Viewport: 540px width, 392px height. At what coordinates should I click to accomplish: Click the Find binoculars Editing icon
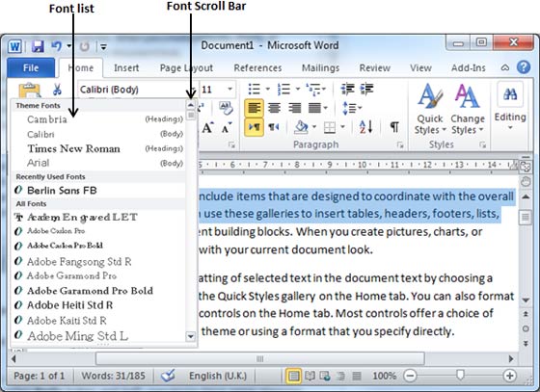[x=510, y=94]
